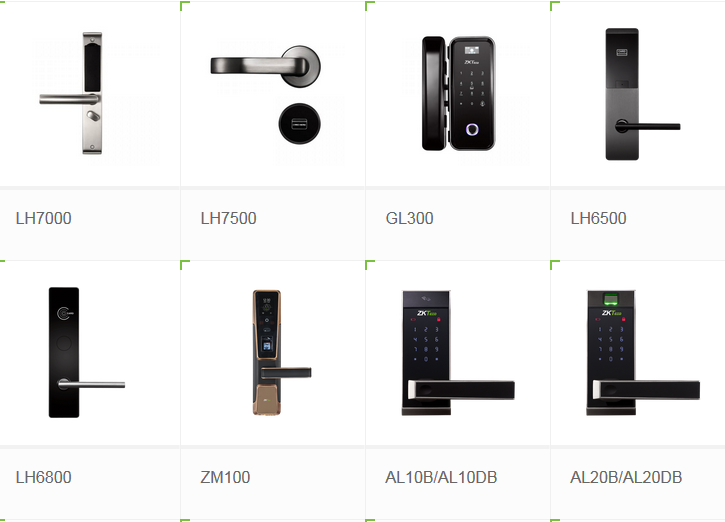Follow the AL20B/AL20DB title link

click(626, 477)
